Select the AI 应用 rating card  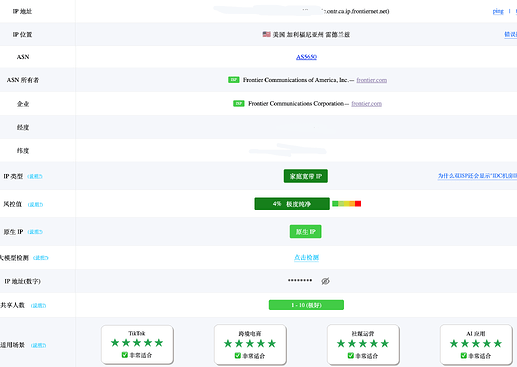tap(476, 344)
